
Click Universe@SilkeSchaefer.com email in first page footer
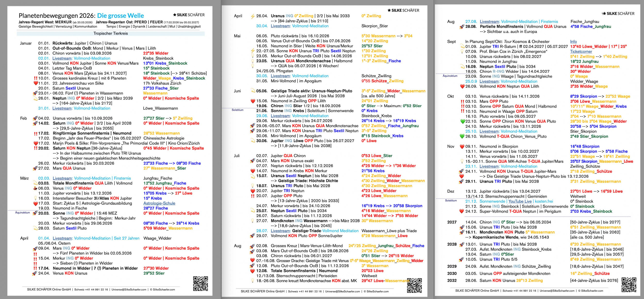129,289
